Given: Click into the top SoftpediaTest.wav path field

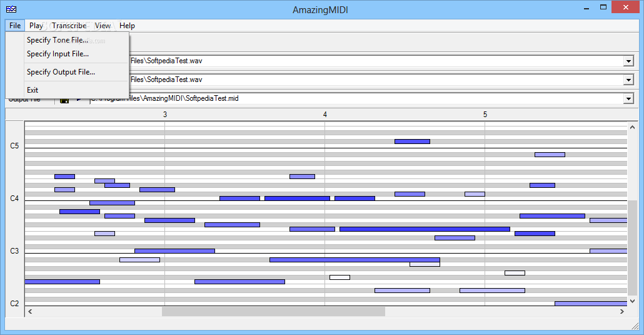Looking at the screenshot, I should coord(376,61).
